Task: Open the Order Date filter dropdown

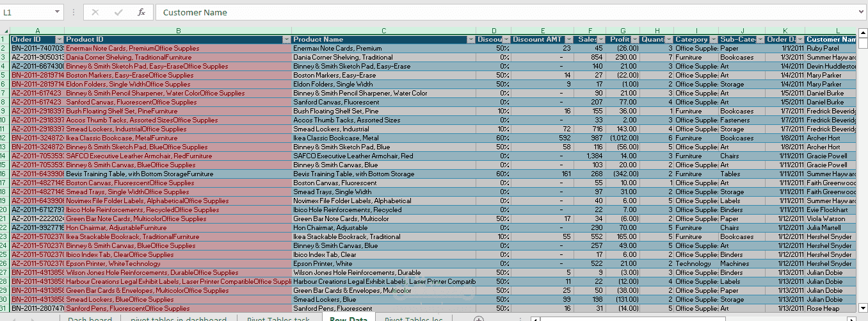Action: click(x=800, y=40)
